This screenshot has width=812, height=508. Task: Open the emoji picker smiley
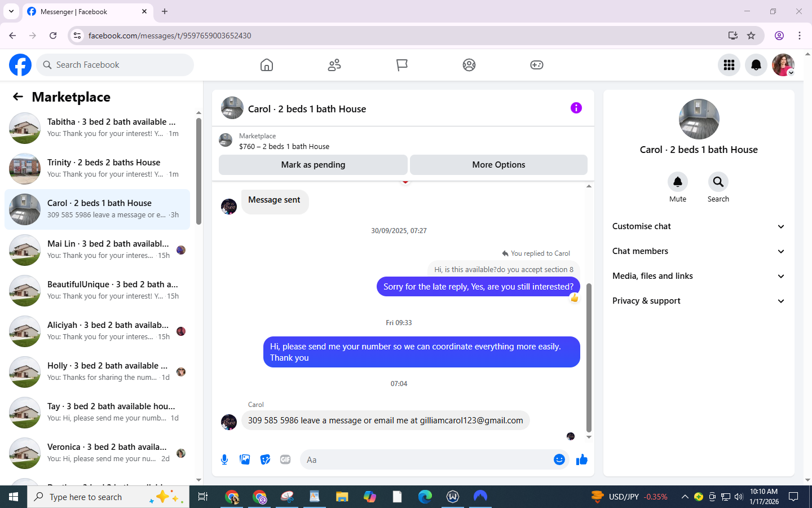click(x=559, y=459)
